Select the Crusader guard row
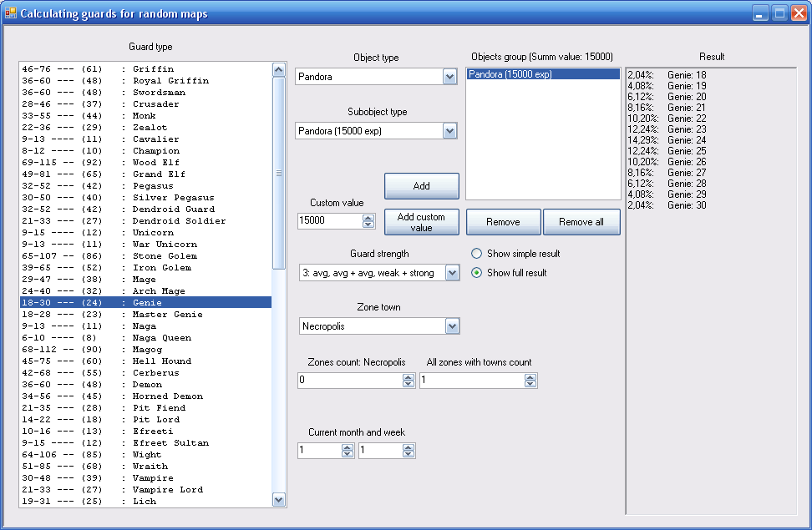812x530 pixels. (145, 104)
